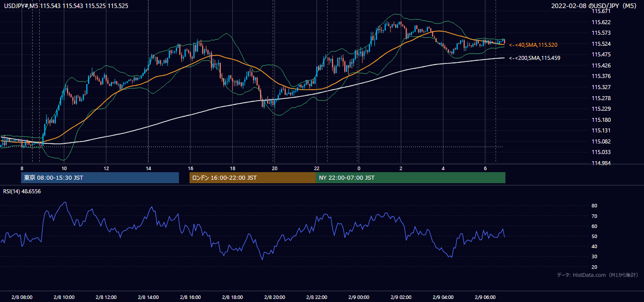Screen dimensions: 644x302
Task: Click price axis value 115.622
Action: point(601,22)
